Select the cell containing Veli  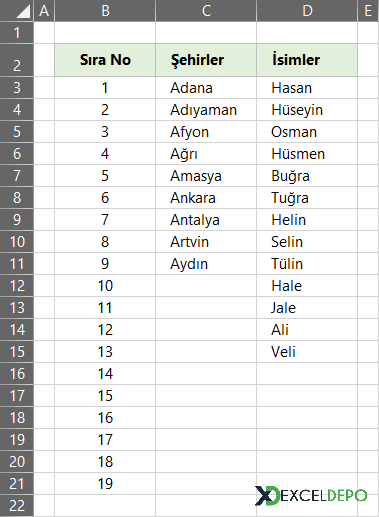tap(307, 352)
